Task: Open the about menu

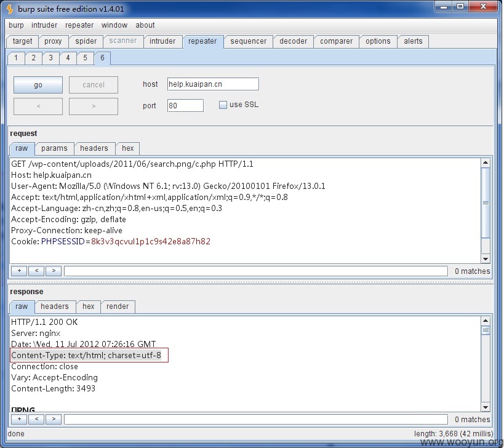Action: tap(145, 25)
